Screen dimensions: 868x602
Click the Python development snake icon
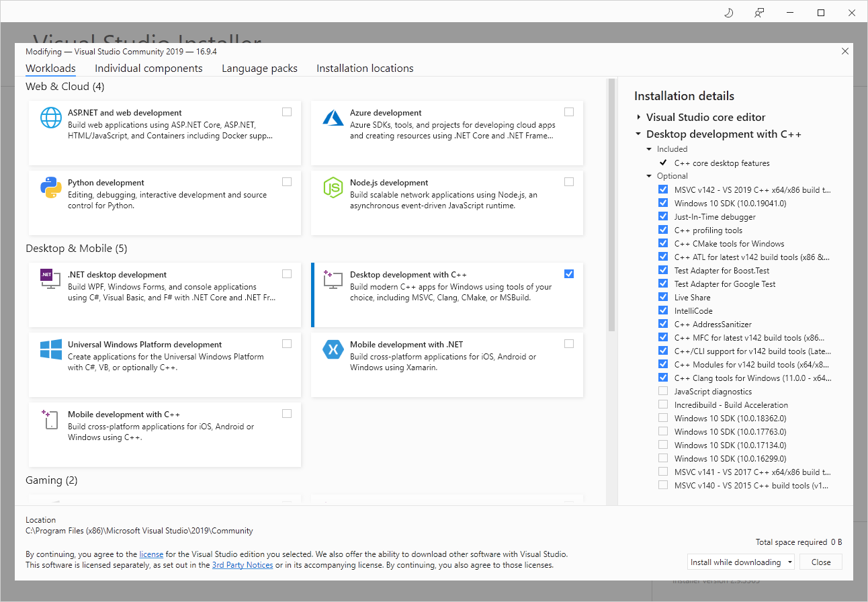pos(51,188)
